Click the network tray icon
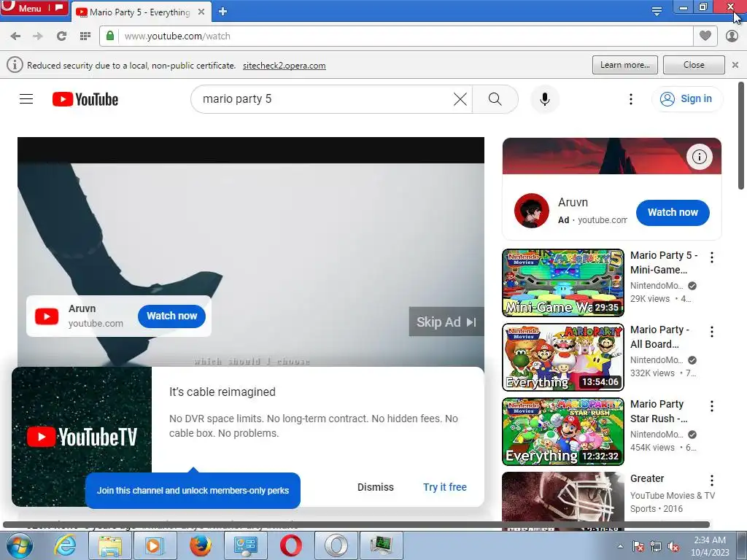Viewport: 747px width, 560px height. [x=656, y=547]
